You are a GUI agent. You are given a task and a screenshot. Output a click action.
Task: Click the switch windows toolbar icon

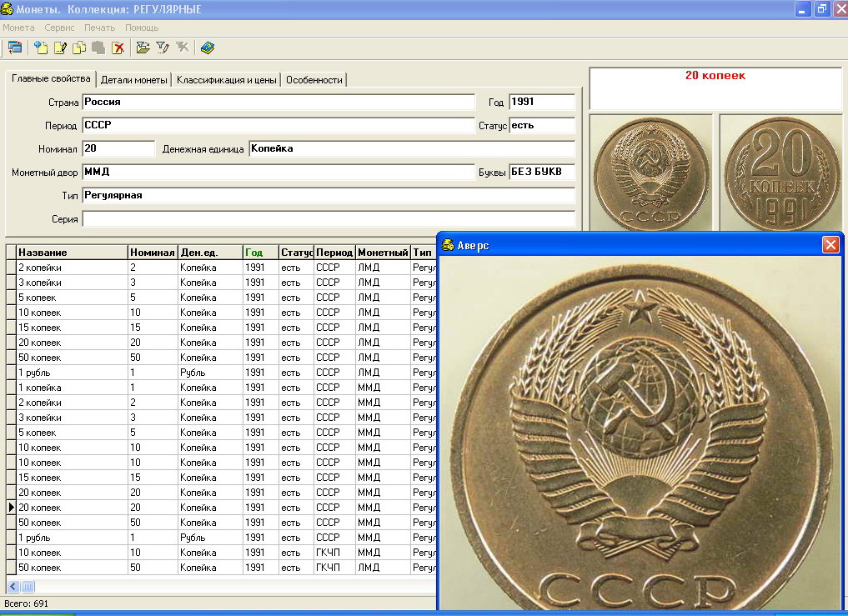click(15, 48)
